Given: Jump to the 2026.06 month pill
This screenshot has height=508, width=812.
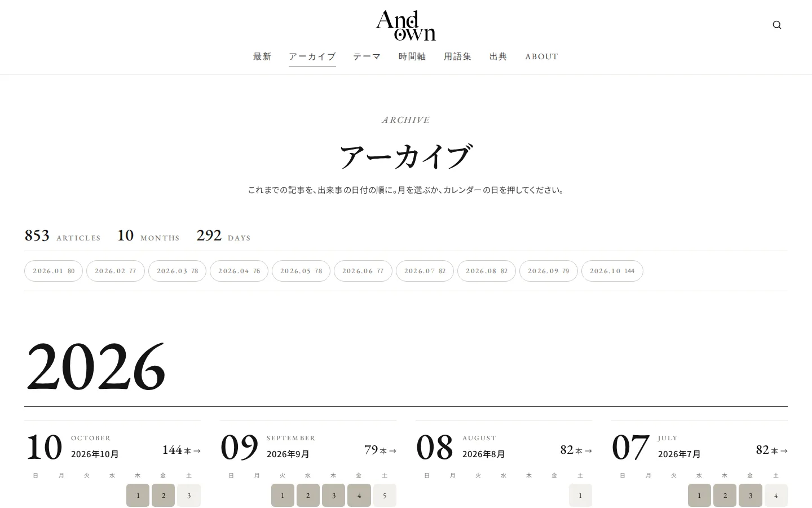Looking at the screenshot, I should [363, 271].
